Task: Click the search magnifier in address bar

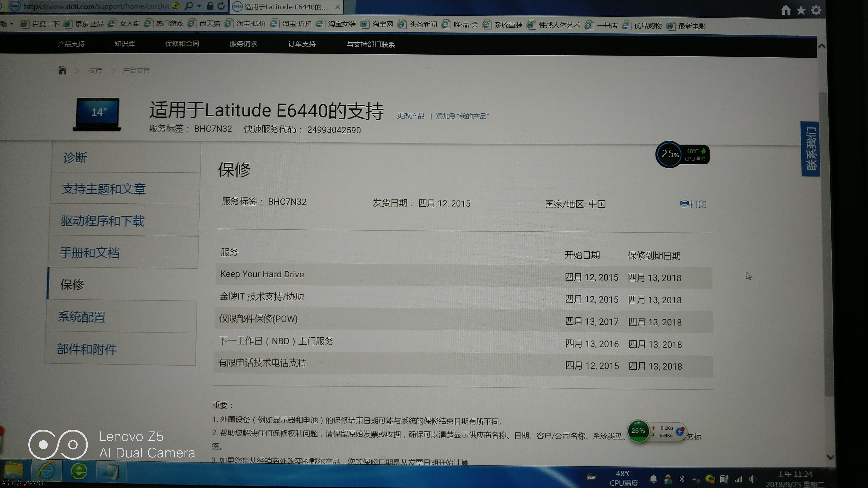Action: (189, 6)
